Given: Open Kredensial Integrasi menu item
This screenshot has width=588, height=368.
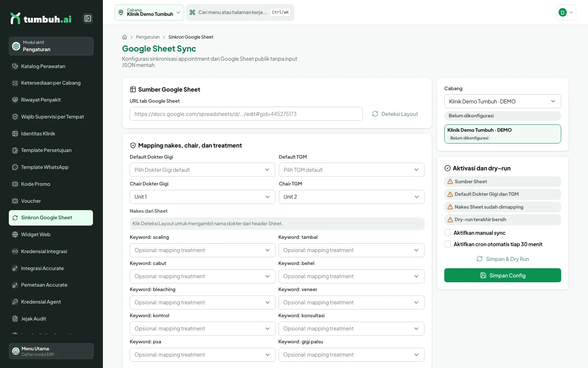Looking at the screenshot, I should (51, 251).
